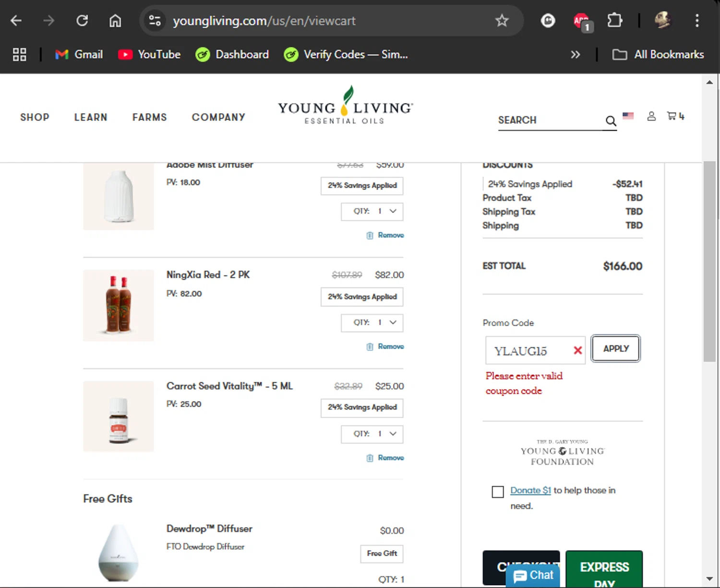Open quantity dropdown for NingXia Red

[x=372, y=323]
